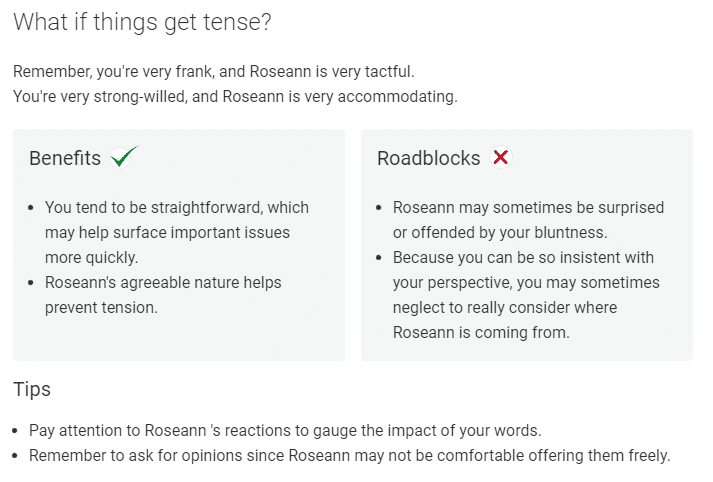Viewport: 713px width, 482px height.
Task: Select the 'What if things get tense?' heading
Action: click(x=142, y=22)
